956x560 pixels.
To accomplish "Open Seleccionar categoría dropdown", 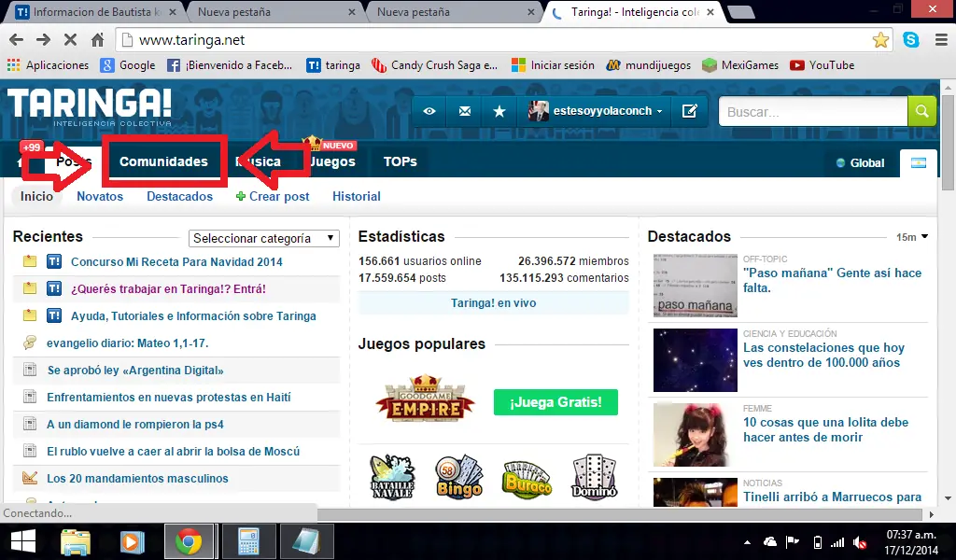I will [264, 238].
